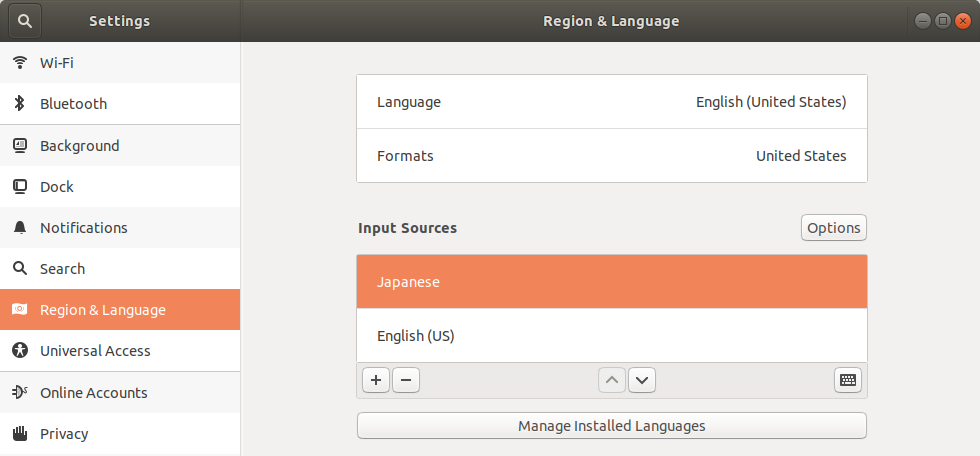Click the Notifications bell icon
980x456 pixels.
(x=19, y=228)
